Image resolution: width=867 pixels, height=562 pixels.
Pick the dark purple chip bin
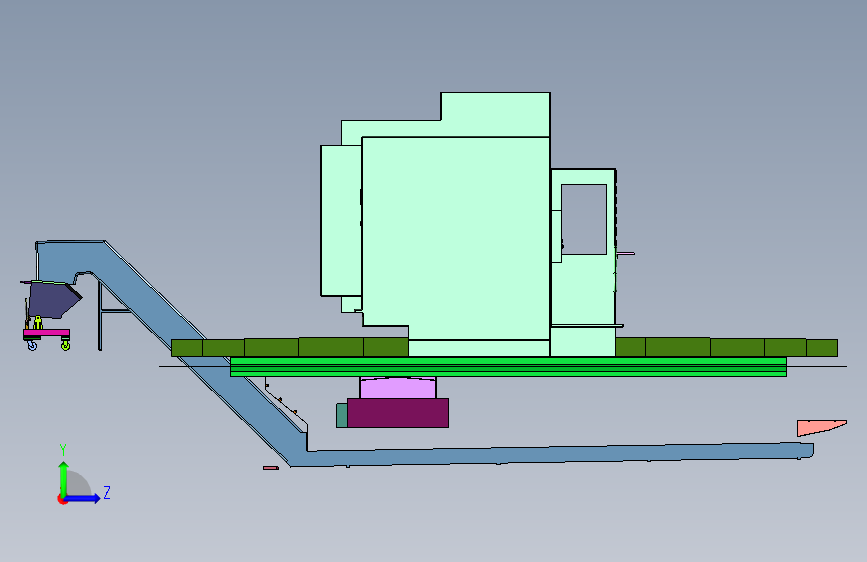pos(53,300)
